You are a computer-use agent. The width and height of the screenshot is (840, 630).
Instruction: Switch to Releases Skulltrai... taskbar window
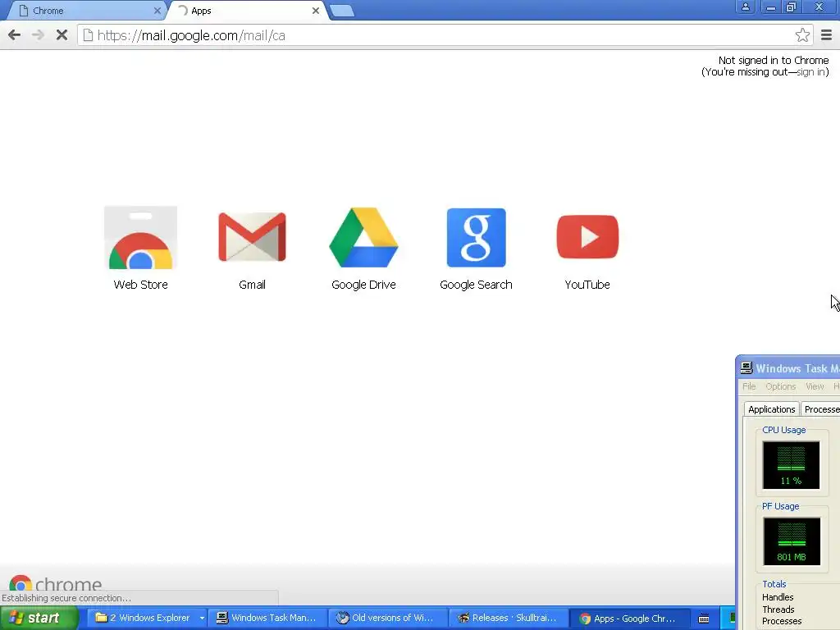click(508, 618)
